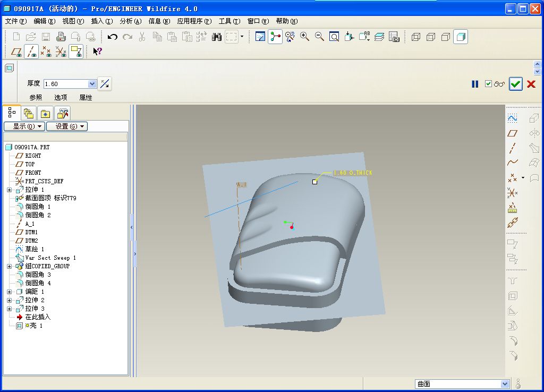Viewport: 544px width, 392px height.
Task: Open the 参照 panel tab
Action: click(36, 98)
